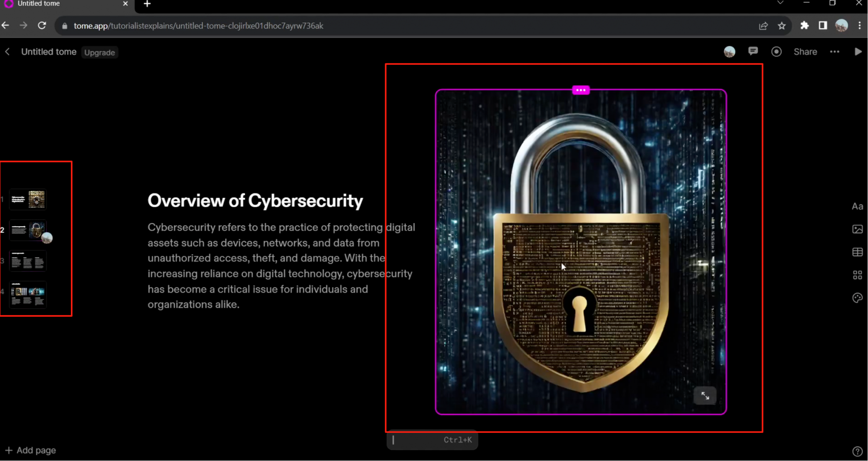Add a table from the sidebar

[857, 252]
